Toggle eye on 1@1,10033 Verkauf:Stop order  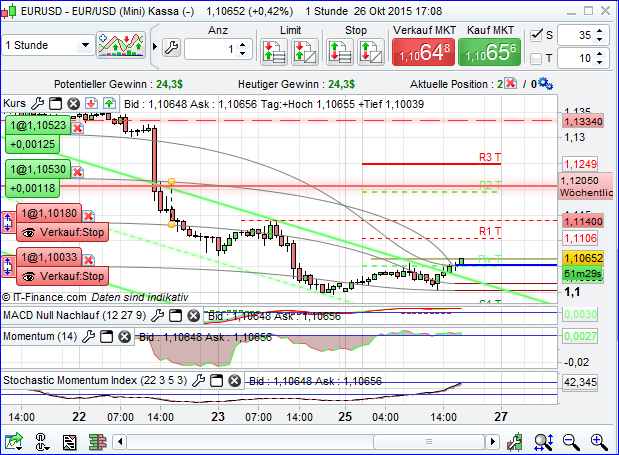pyautogui.click(x=28, y=275)
